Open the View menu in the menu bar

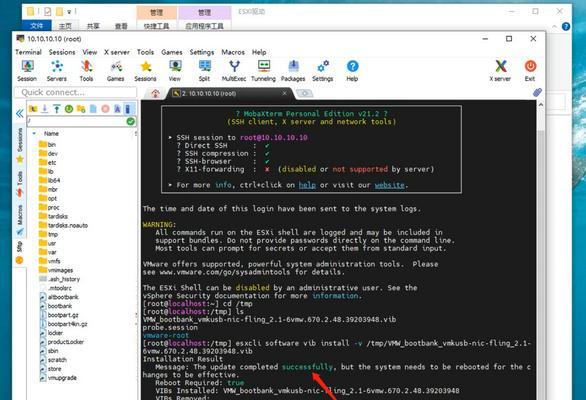90,52
